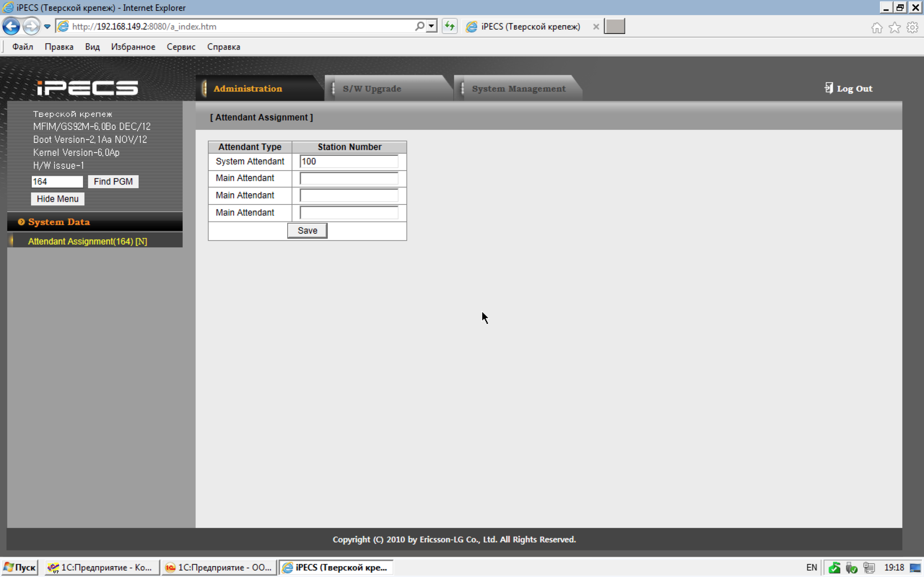The height and width of the screenshot is (577, 924).
Task: Click the address bar search magnifier icon
Action: point(420,26)
